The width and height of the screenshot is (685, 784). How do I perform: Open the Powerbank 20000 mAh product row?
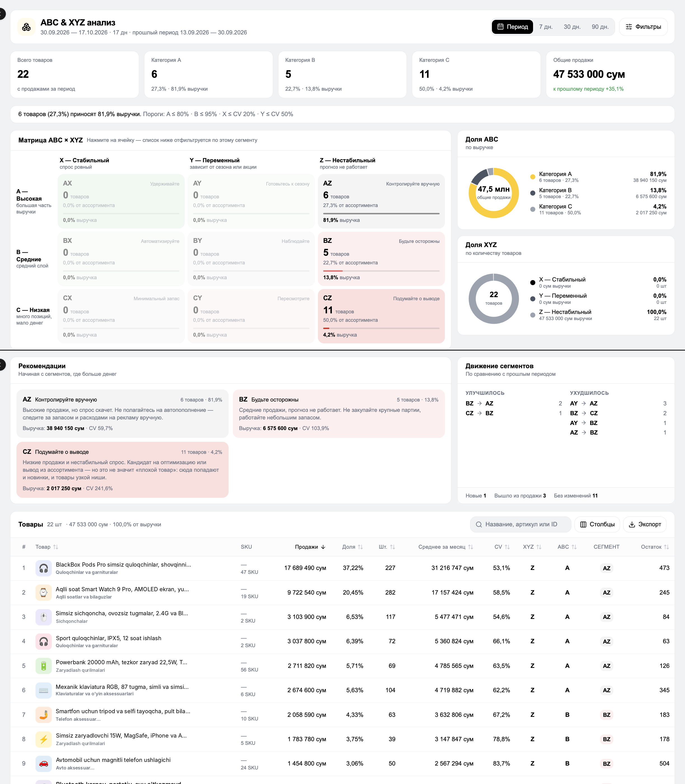(342, 666)
